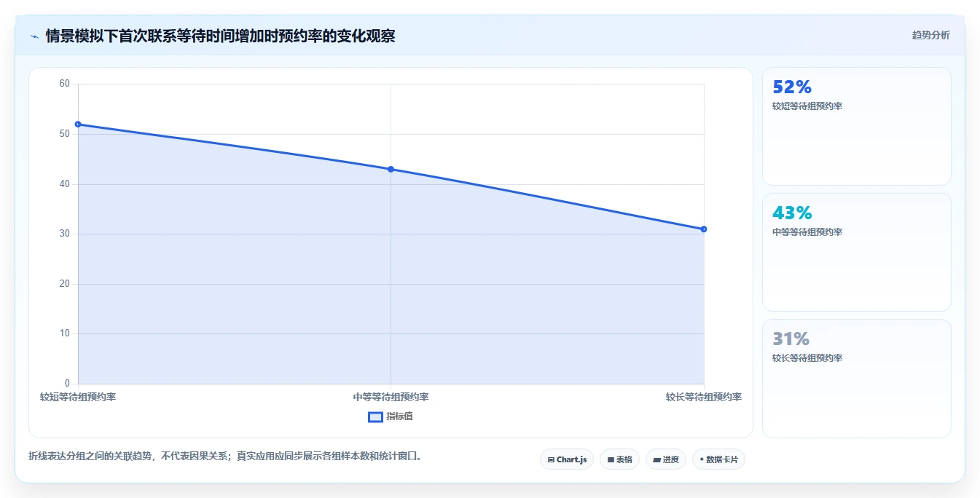Click the 趋势分析 label in header

[x=930, y=35]
